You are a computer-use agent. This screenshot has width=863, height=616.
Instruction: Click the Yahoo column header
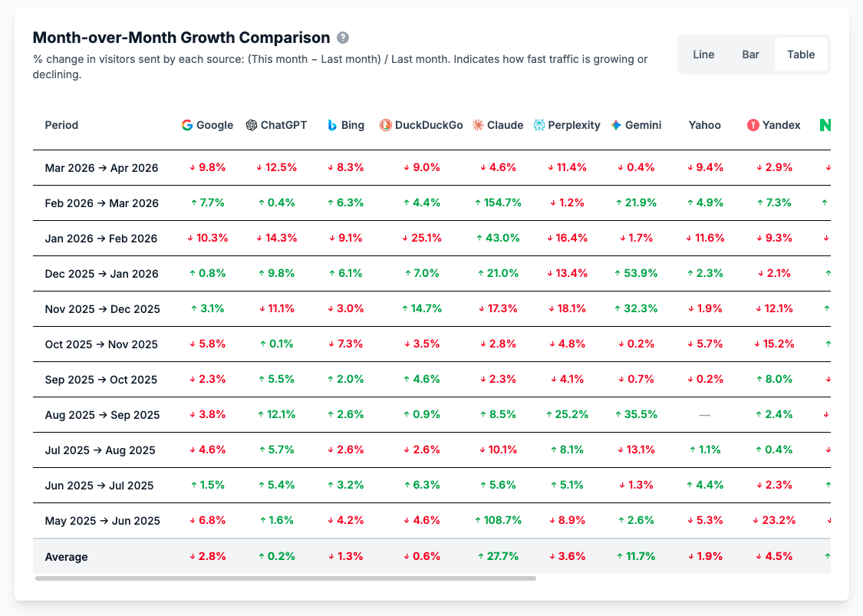coord(704,125)
